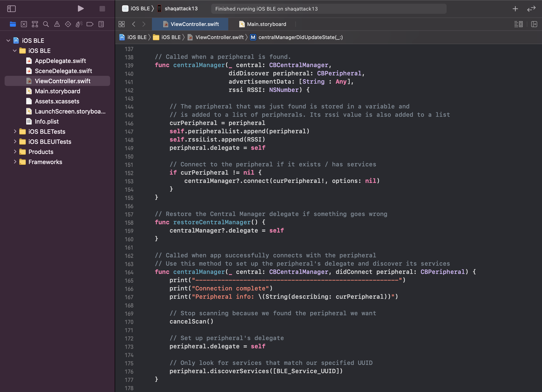The height and width of the screenshot is (392, 542).
Task: Click curPeripheral = peripheral assignment line
Action: [x=217, y=123]
